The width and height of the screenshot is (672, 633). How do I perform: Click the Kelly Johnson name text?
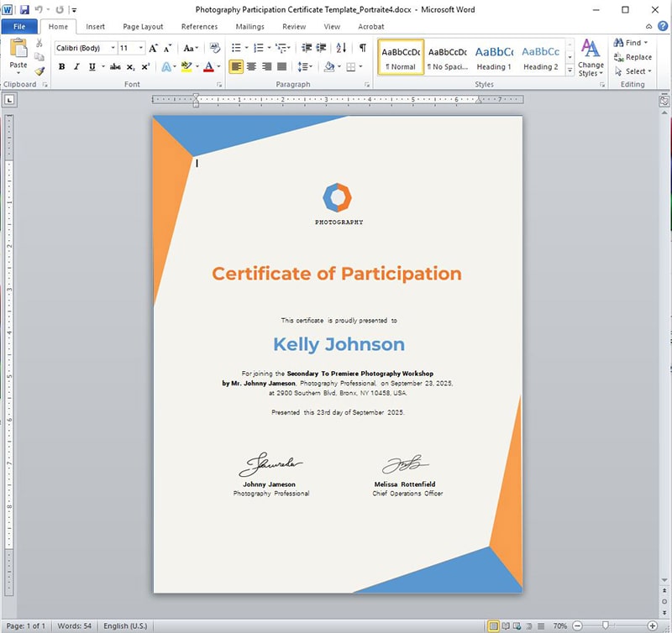pyautogui.click(x=339, y=344)
